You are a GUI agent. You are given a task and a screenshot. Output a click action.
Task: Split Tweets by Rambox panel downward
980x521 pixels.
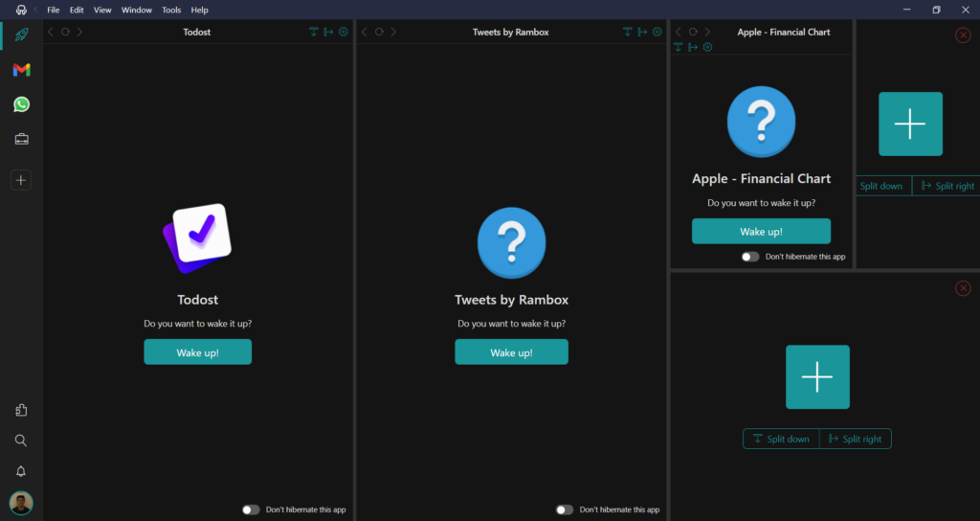click(628, 32)
